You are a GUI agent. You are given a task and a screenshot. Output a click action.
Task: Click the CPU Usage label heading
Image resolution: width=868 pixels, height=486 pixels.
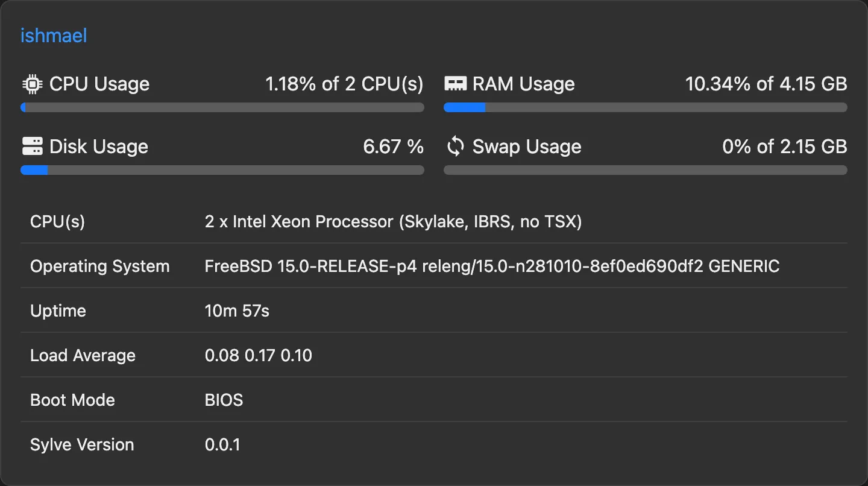99,84
